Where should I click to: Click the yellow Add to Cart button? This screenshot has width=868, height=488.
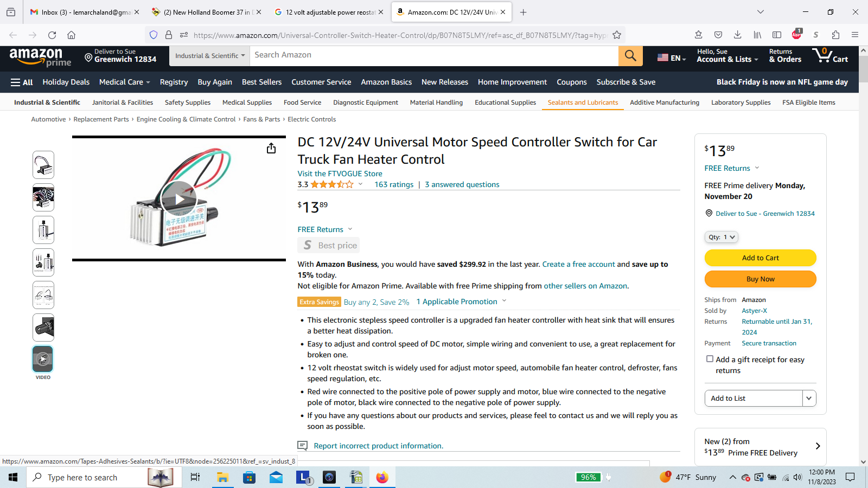click(760, 258)
